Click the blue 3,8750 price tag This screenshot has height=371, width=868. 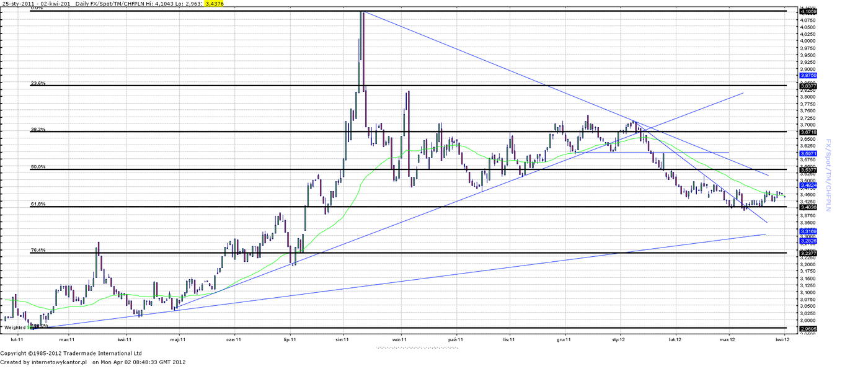point(808,75)
